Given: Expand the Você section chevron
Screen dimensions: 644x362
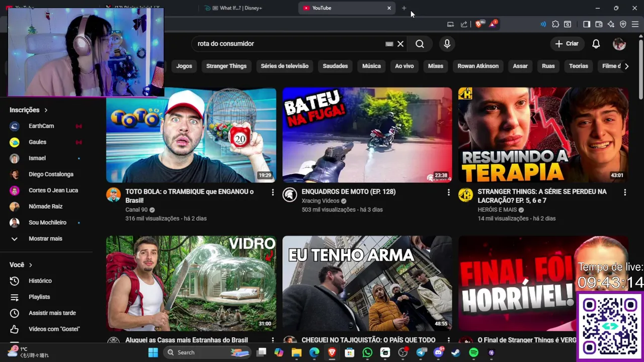Looking at the screenshot, I should pos(31,265).
